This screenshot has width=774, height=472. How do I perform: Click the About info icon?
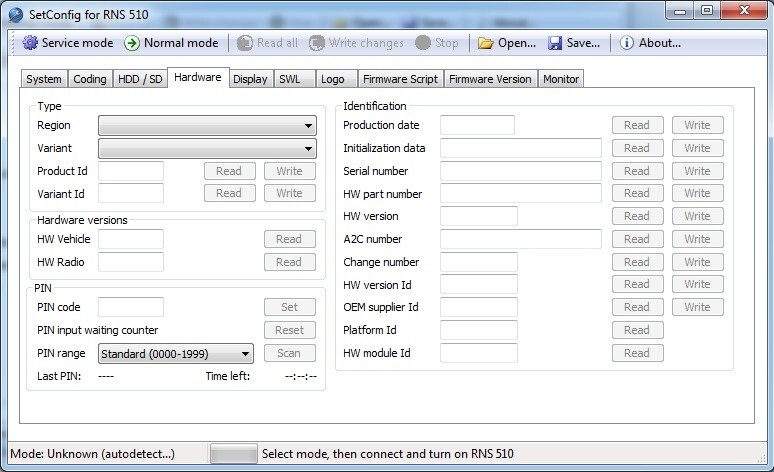[626, 43]
